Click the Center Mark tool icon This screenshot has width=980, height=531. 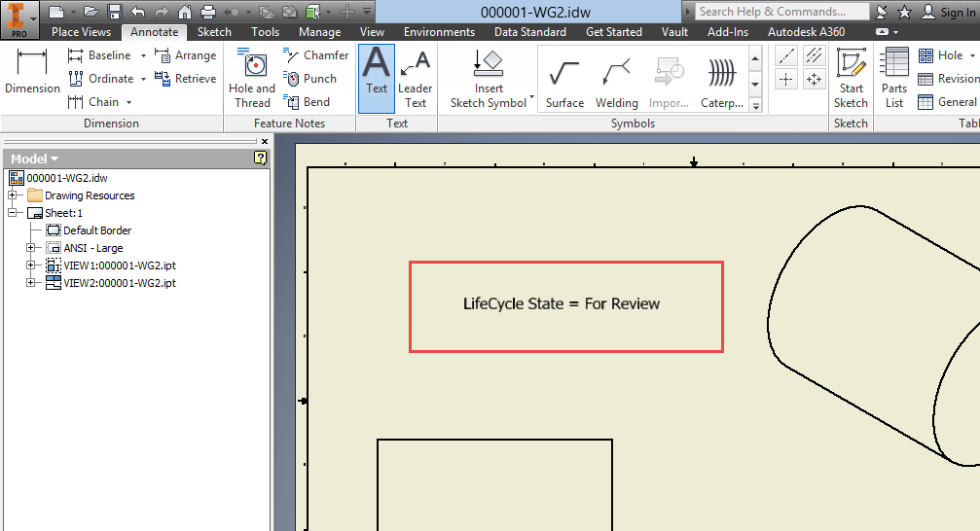786,80
